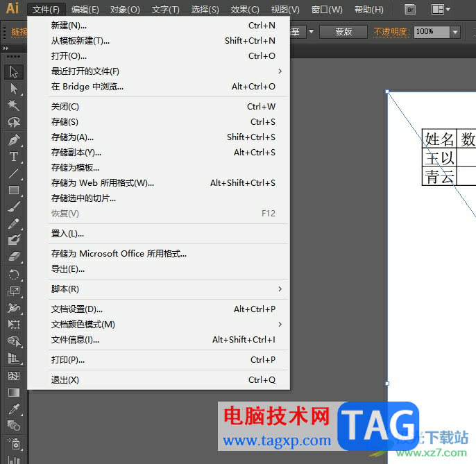Select the Selection tool (black arrow)
Image resolution: width=476 pixels, height=464 pixels.
pos(14,72)
